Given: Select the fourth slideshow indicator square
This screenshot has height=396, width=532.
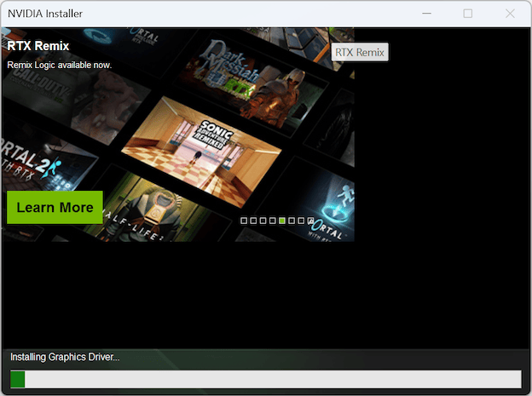Looking at the screenshot, I should point(272,221).
